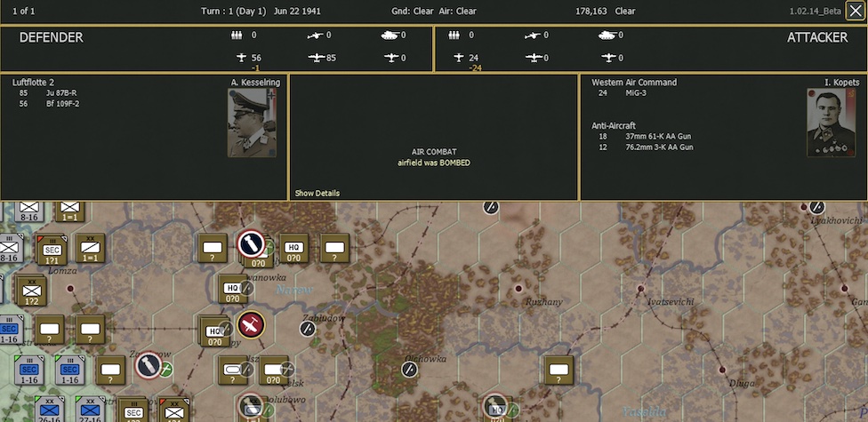The image size is (868, 422).
Task: Click the 1.02.14_Beta version label
Action: pos(816,11)
